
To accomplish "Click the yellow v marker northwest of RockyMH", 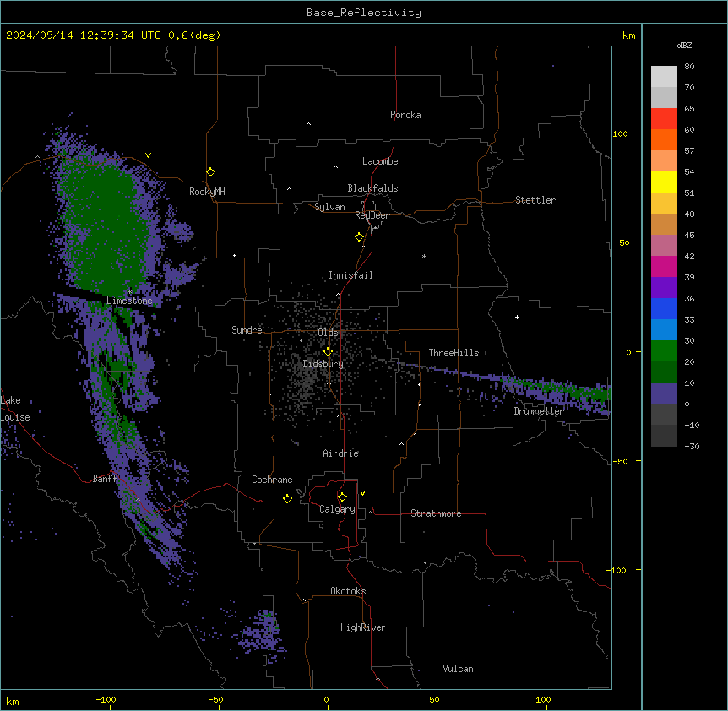I will pyautogui.click(x=148, y=155).
